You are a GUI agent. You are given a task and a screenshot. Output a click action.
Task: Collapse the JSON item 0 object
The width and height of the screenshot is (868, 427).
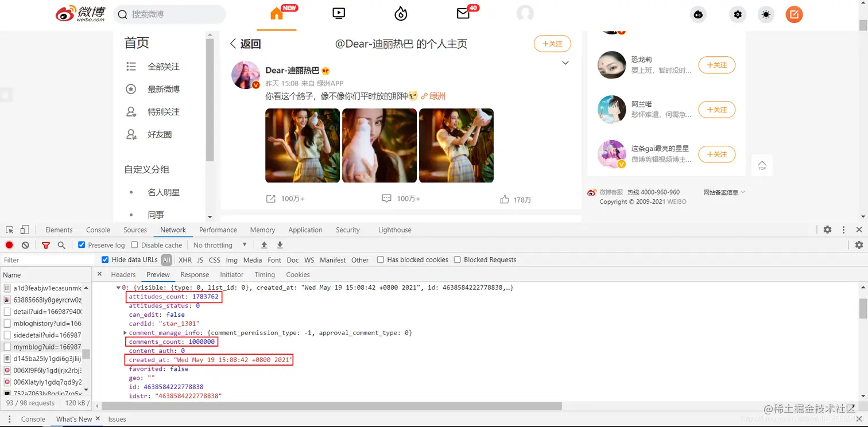(x=118, y=288)
